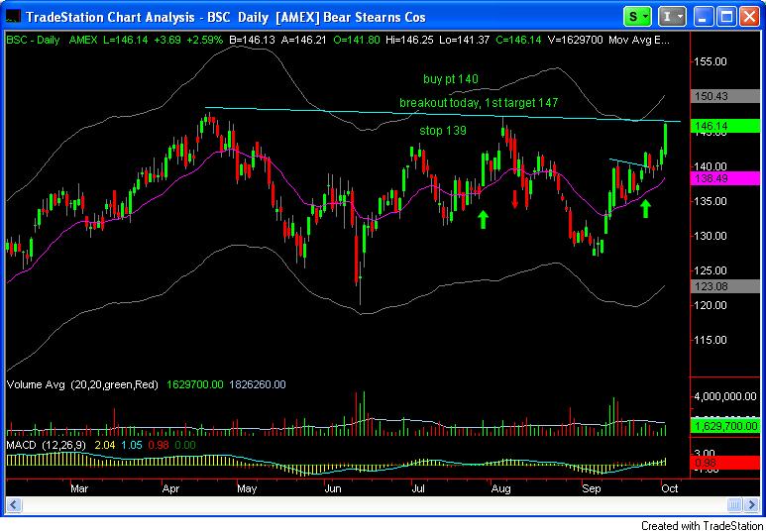Image resolution: width=766 pixels, height=532 pixels.
Task: Minimize the chart analysis window
Action: click(704, 17)
